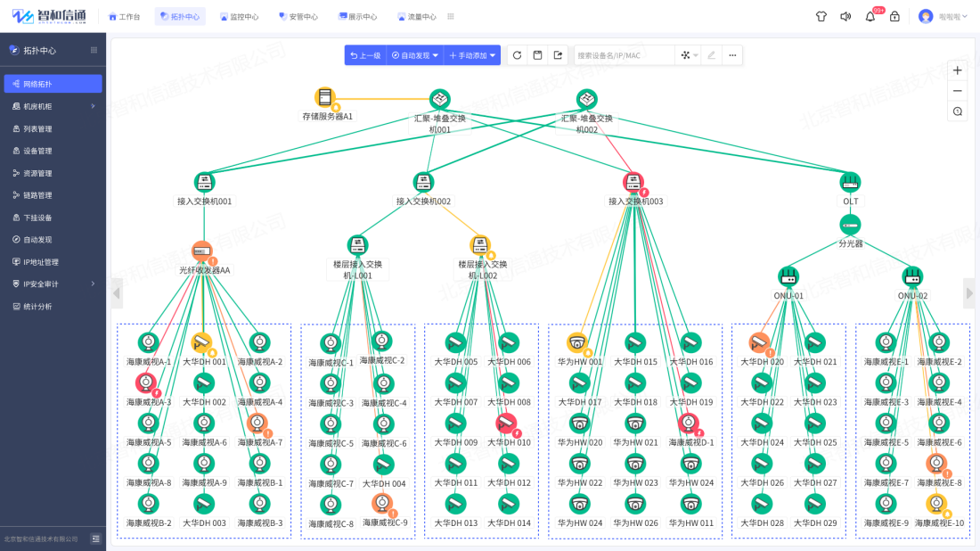Screen dimensions: 980x551
Task: Open 下挂设备 in the sidebar
Action: (53, 218)
